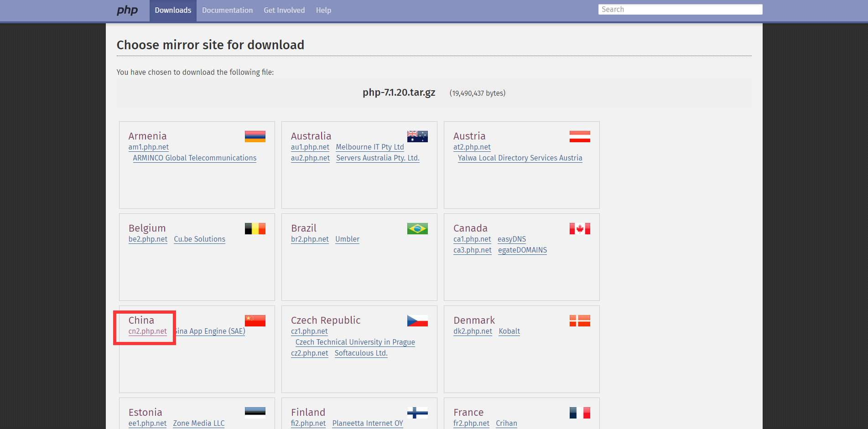Open the Help menu item
This screenshot has height=429, width=868.
[x=323, y=10]
